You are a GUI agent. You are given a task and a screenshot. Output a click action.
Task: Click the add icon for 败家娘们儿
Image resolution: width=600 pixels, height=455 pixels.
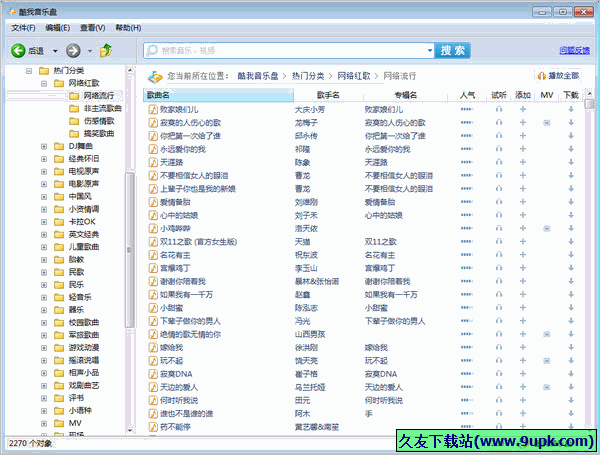pyautogui.click(x=523, y=109)
